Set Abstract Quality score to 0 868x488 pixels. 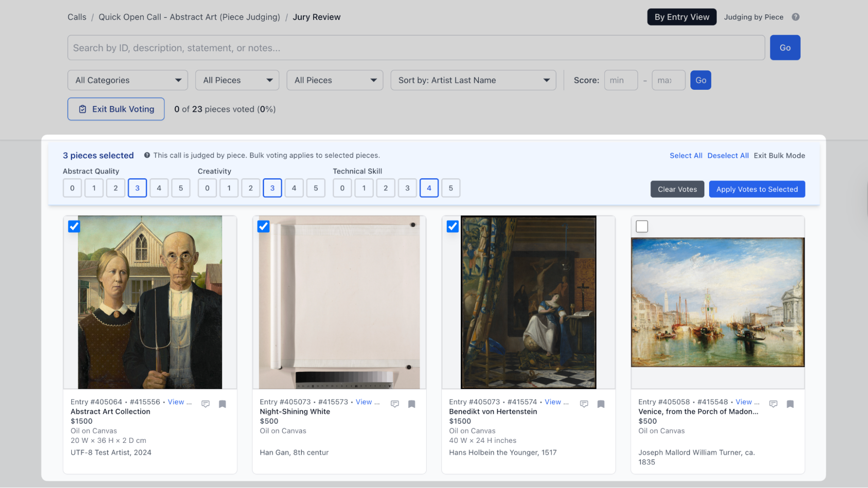[x=72, y=188]
